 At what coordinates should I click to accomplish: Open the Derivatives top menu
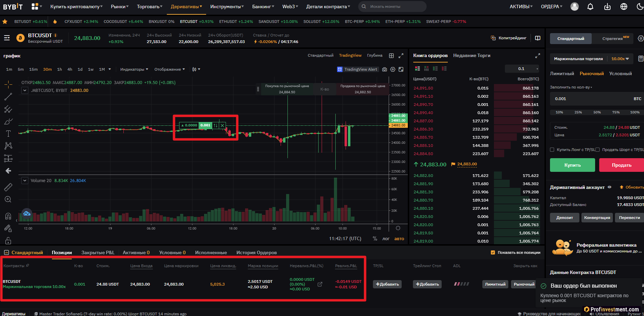point(186,6)
